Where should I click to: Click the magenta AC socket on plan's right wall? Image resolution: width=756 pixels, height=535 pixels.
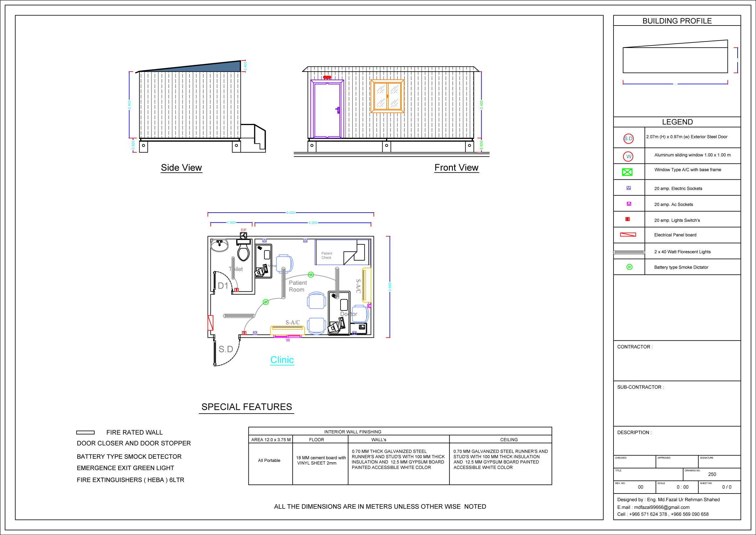click(x=369, y=306)
